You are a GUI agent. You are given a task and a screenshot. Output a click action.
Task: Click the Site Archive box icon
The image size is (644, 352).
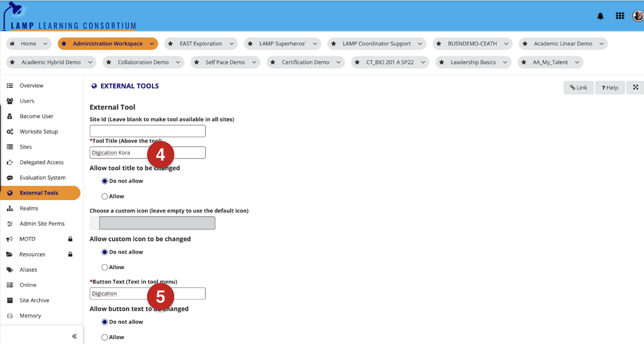(x=10, y=300)
